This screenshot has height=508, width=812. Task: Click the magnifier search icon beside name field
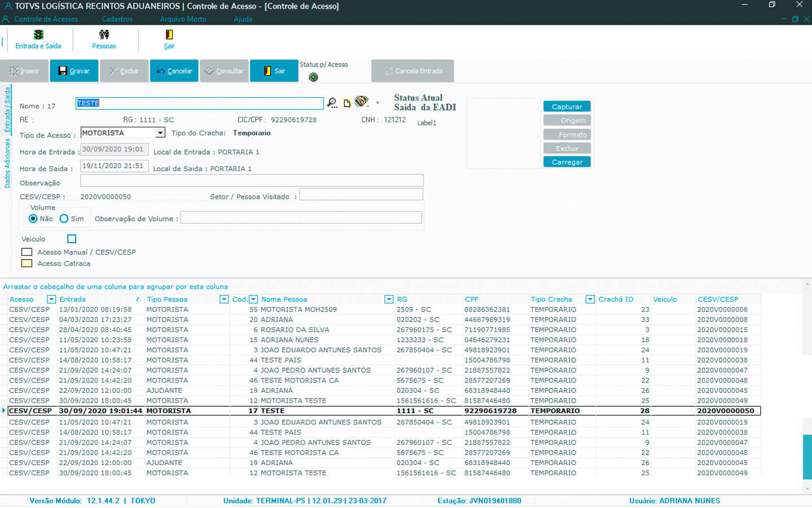(332, 103)
